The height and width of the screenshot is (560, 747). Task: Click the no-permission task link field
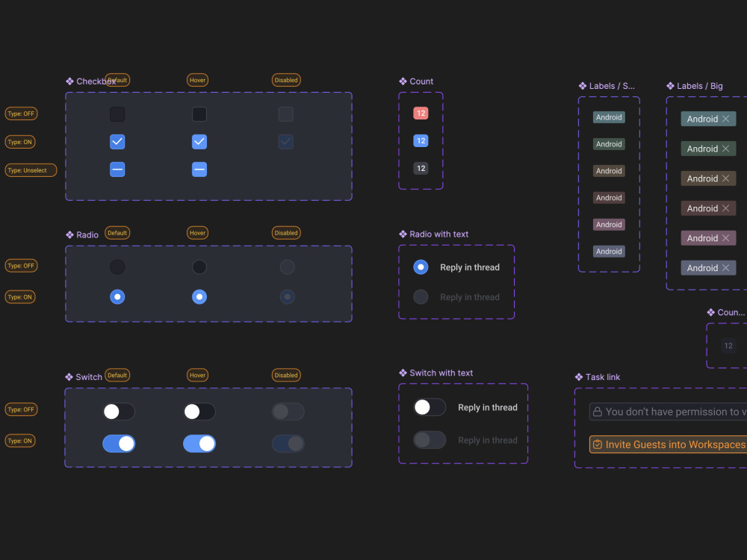668,412
